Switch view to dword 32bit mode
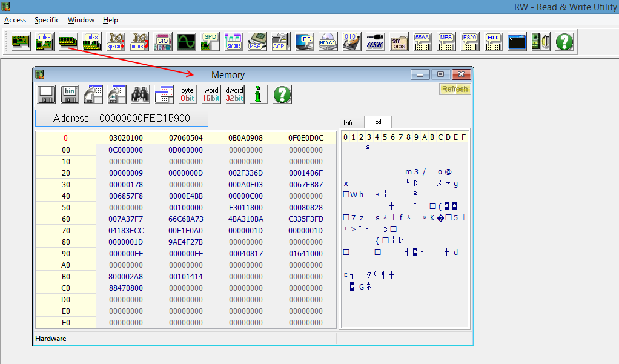This screenshot has width=619, height=364. [x=234, y=94]
